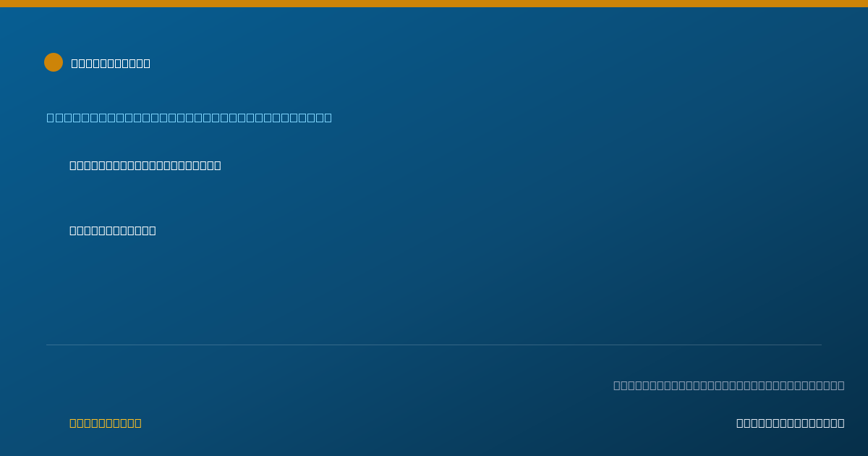Viewport: 868px width, 456px height.
Task: Click first character of title beside circle
Action: [x=75, y=63]
